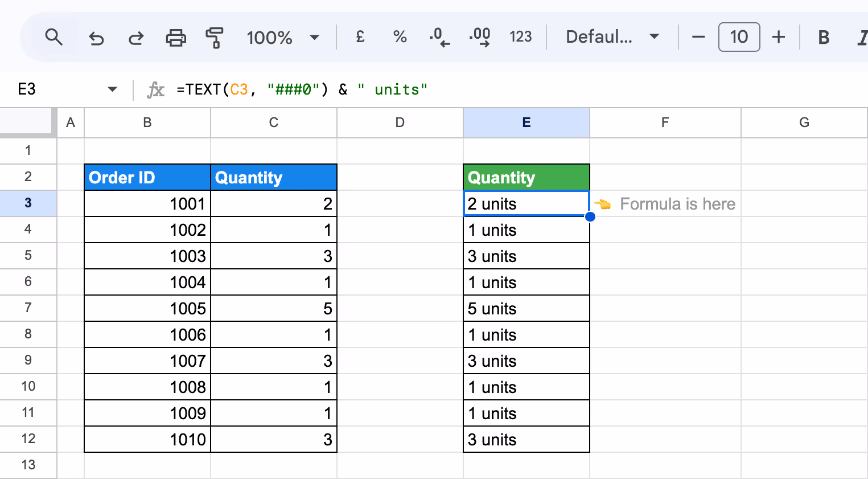Click the Formula is here note cell
Image resolution: width=868 pixels, height=479 pixels.
[x=665, y=203]
